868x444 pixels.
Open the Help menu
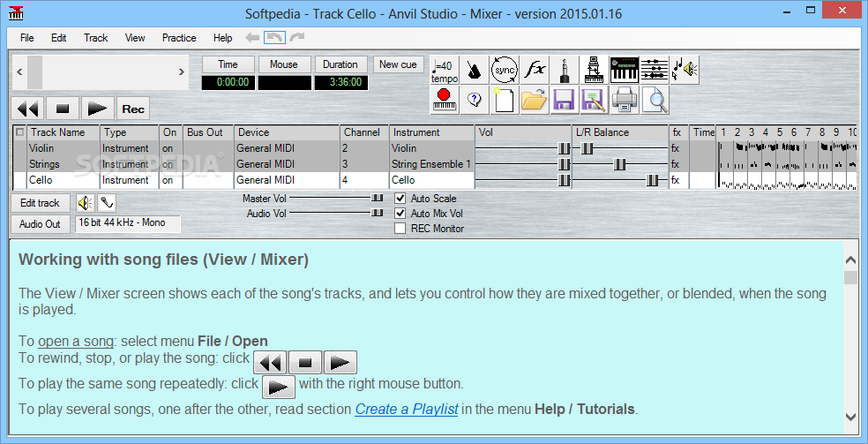click(x=222, y=38)
